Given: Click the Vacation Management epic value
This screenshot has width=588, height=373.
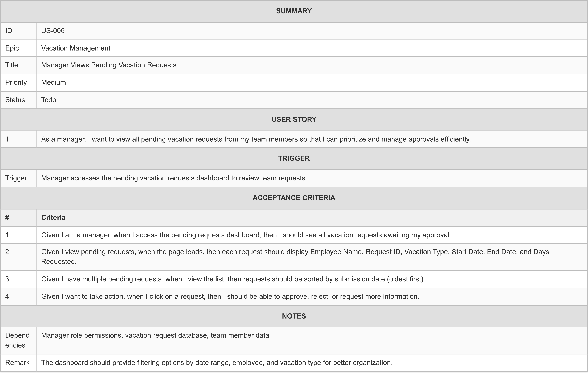Looking at the screenshot, I should [x=76, y=48].
